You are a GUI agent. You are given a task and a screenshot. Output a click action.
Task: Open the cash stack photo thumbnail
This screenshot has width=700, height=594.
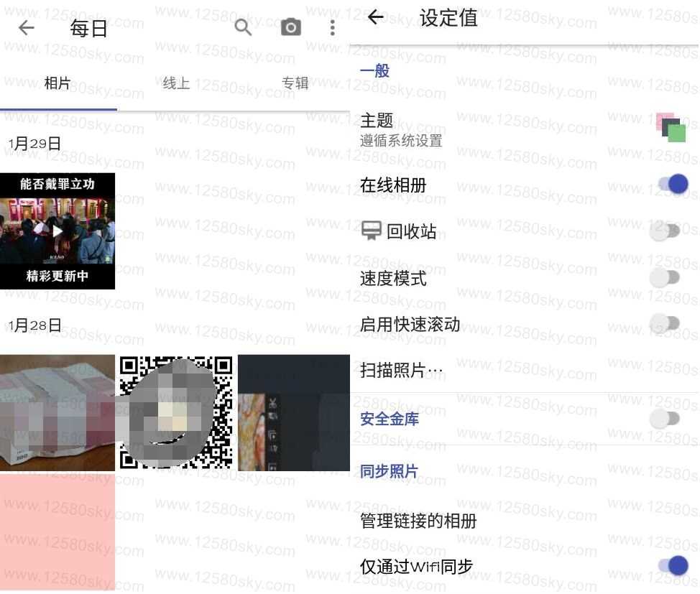coord(57,413)
